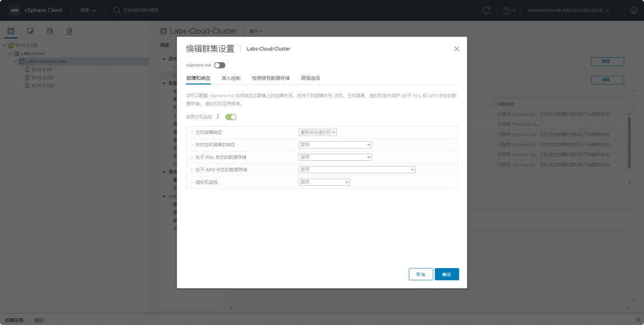This screenshot has width=644, height=325.
Task: Select Labs-Cloud-Cluster in inventory tree
Action: point(46,62)
